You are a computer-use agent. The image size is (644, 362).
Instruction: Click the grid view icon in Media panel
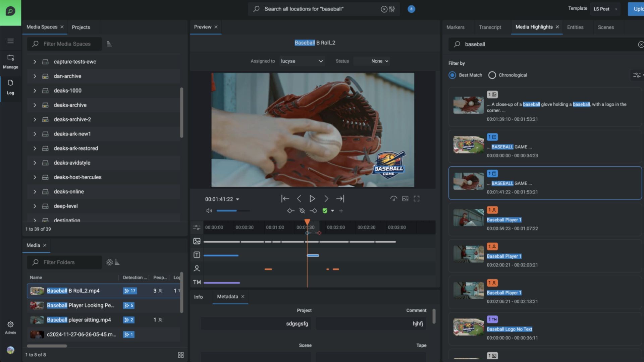coord(181,355)
